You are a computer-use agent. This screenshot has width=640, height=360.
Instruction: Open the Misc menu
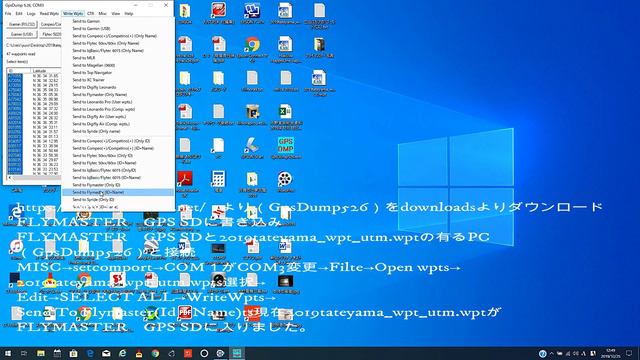[102, 13]
